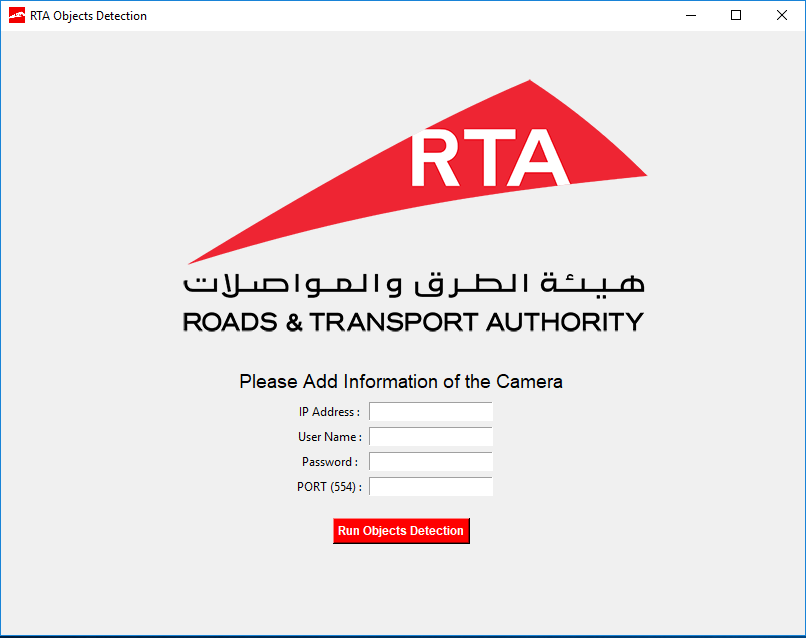Click the ROADS & TRANSPORT AUTHORITY text

413,322
